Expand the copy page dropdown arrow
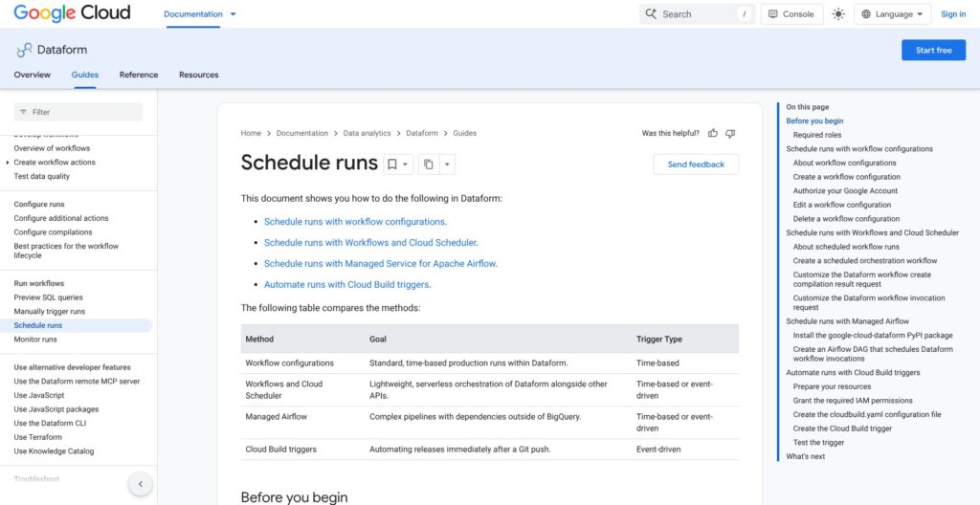Viewport: 980px width, 505px height. 447,165
